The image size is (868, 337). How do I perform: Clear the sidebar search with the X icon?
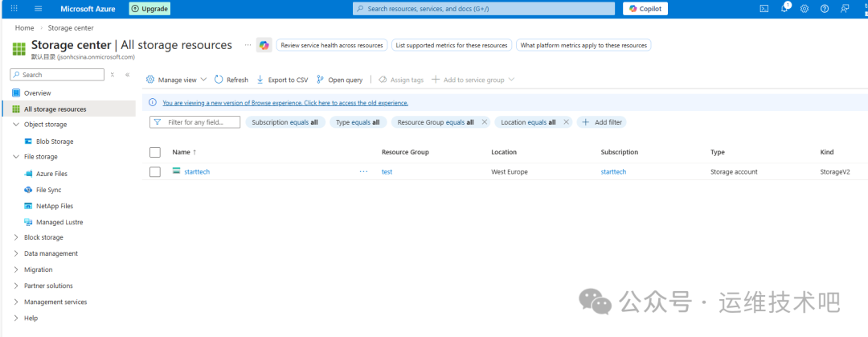coord(113,75)
